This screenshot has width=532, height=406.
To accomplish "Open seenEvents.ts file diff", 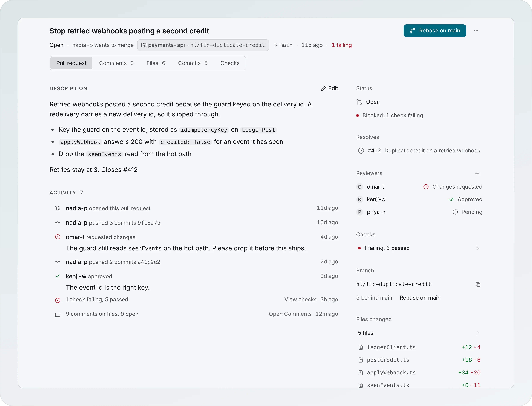I will coord(419,385).
